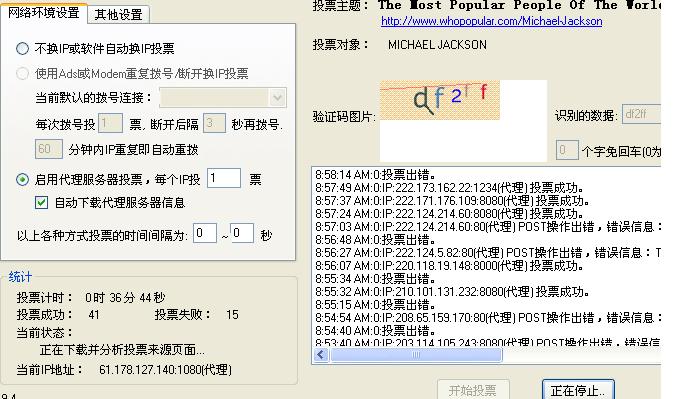683x399 pixels.
Task: Click the log's horizontal scrollbar thumb
Action: (416, 355)
